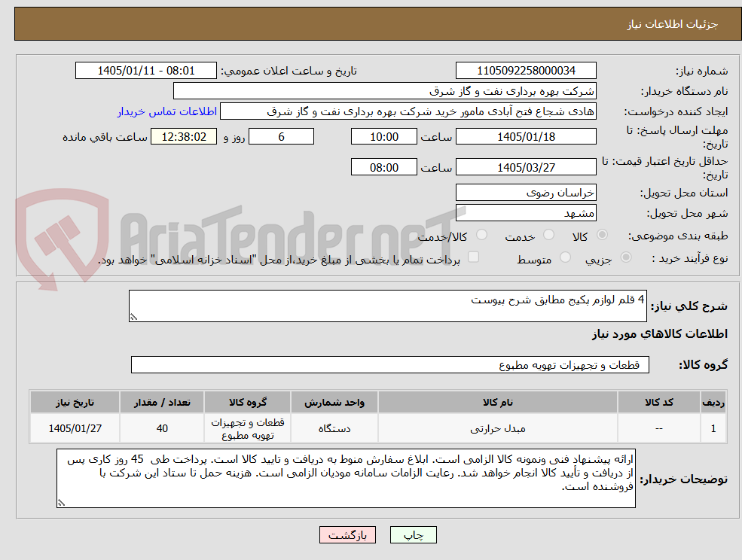
Task: Click the quantity cell showing 40
Action: click(x=162, y=428)
